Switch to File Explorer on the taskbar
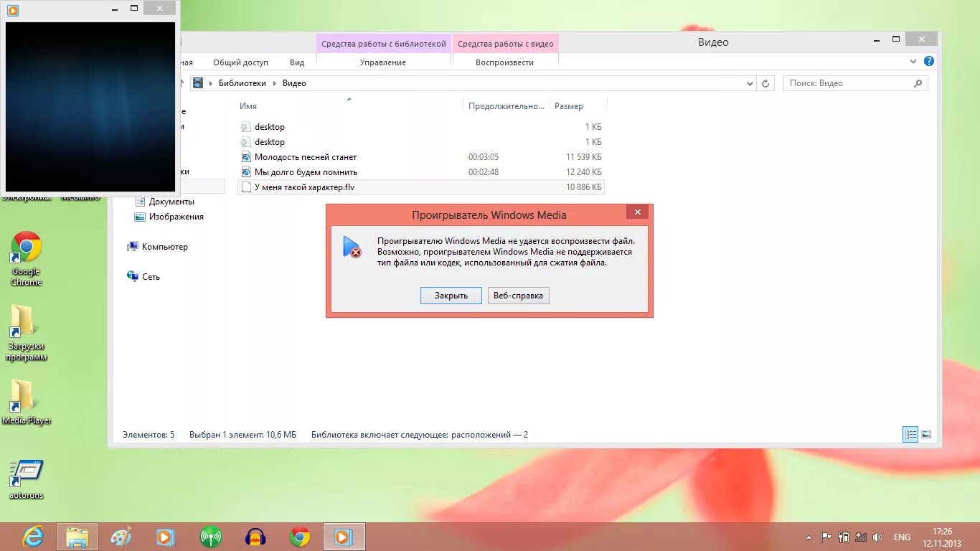 [x=77, y=537]
